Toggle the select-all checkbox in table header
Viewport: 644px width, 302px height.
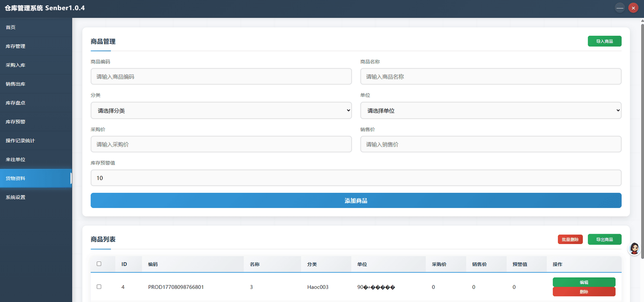[99, 264]
